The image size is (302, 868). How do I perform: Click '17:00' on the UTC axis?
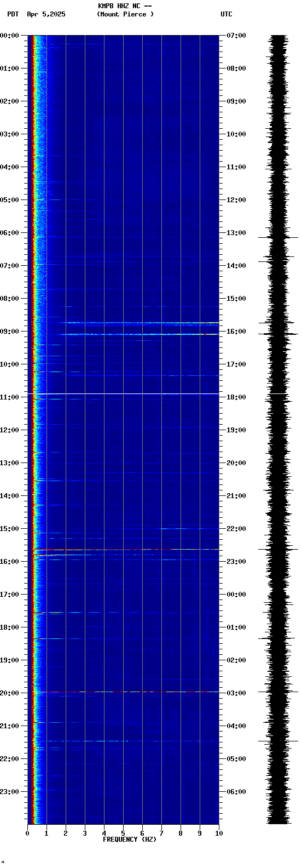coord(236,364)
